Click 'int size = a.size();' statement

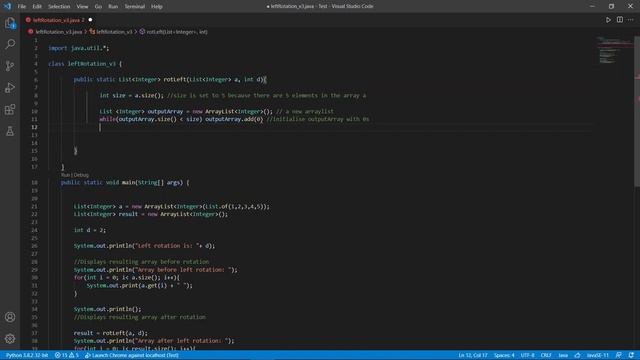[131, 95]
